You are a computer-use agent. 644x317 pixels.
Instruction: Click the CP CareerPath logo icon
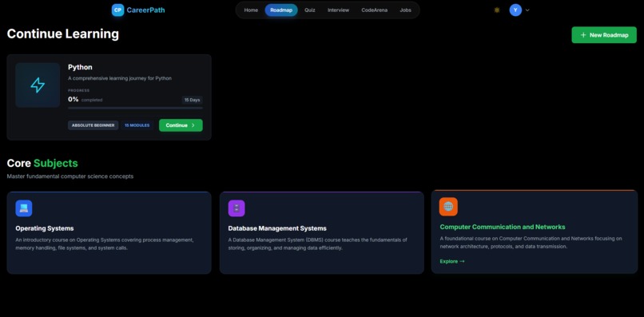click(x=118, y=10)
